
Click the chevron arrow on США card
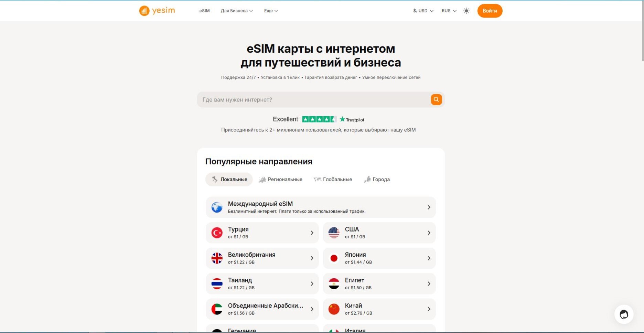[x=429, y=233]
